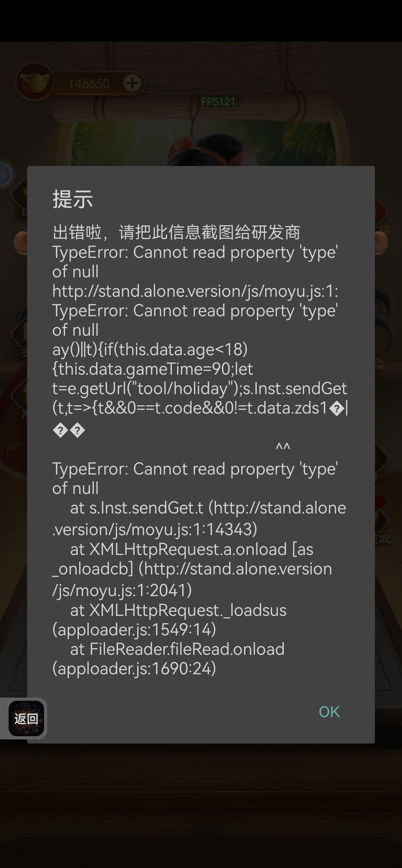Select the 146650 gold balance display

click(x=89, y=84)
